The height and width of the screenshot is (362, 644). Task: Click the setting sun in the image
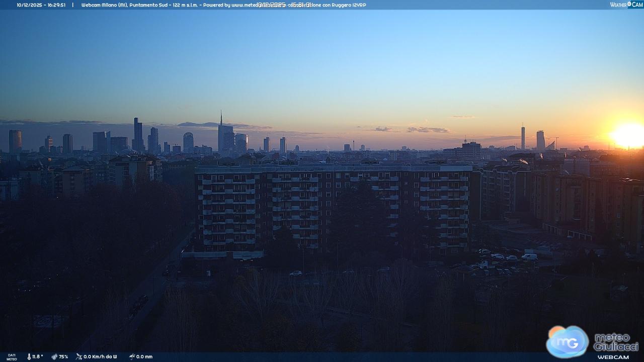628,135
